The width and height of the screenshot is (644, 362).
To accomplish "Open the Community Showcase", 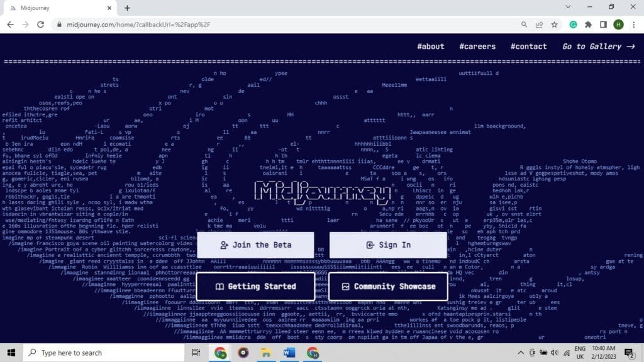I will [x=388, y=287].
